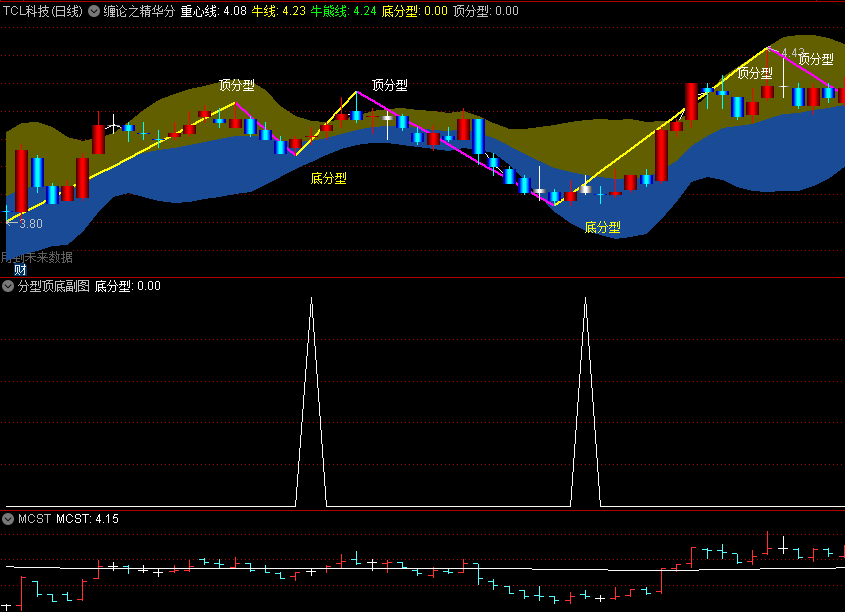This screenshot has height=612, width=845.
Task: Click the TCL科技(日线) stock title
Action: (43, 11)
